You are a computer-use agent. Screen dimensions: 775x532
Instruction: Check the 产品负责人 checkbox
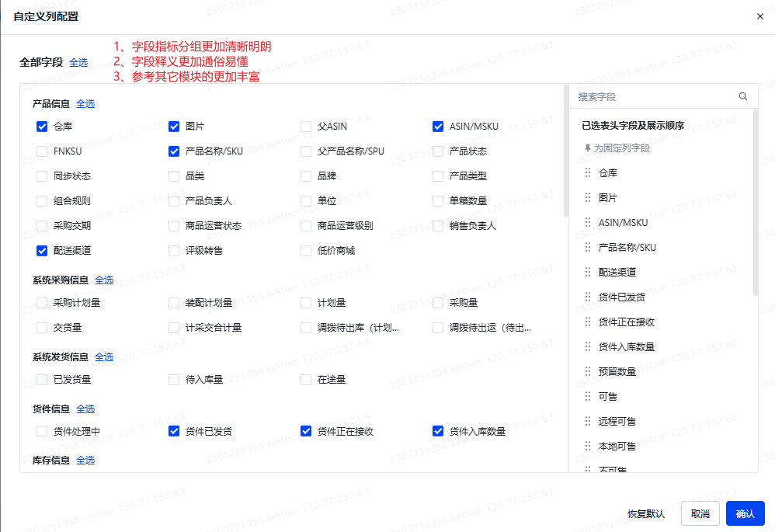point(174,200)
